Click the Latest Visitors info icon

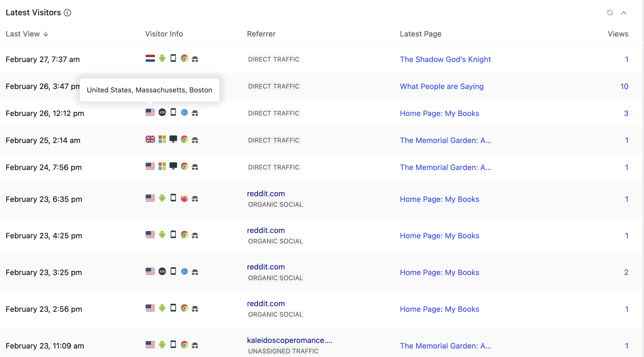coord(67,13)
